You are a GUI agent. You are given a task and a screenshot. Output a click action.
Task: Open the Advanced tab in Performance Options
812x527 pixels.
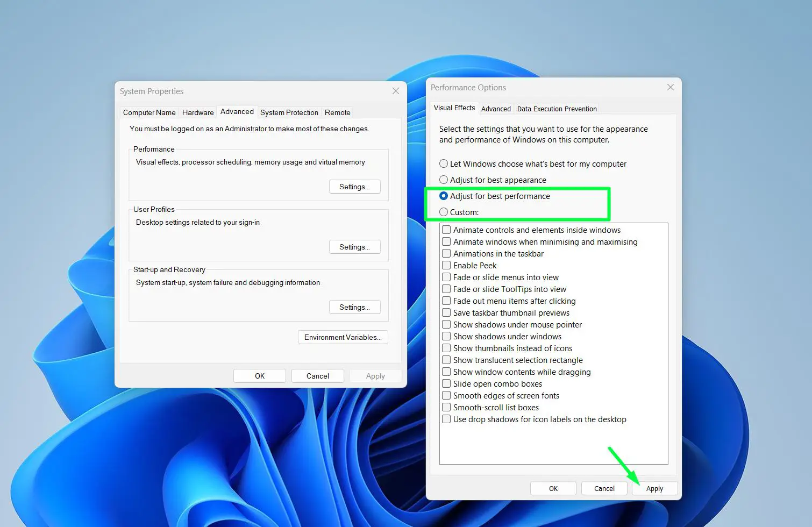(x=496, y=109)
